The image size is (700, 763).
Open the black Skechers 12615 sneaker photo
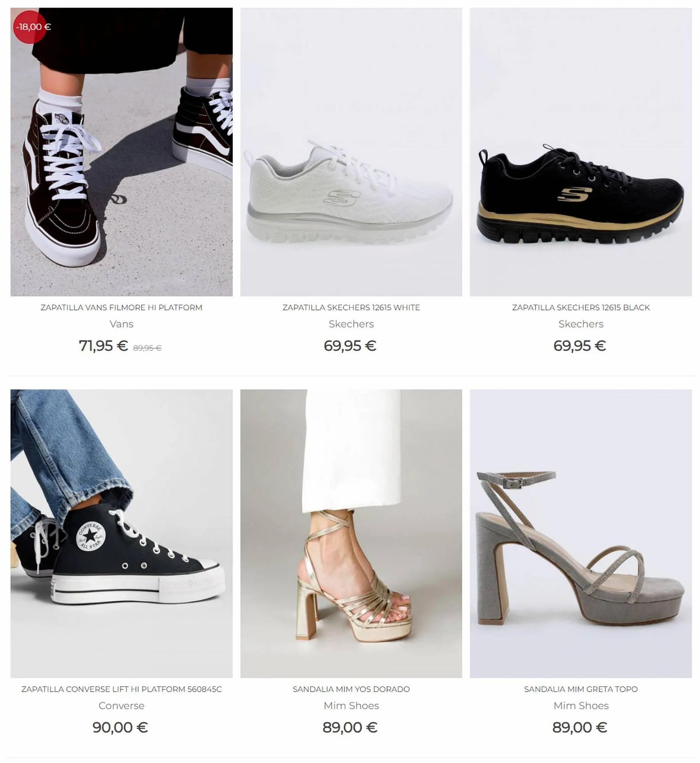[581, 152]
